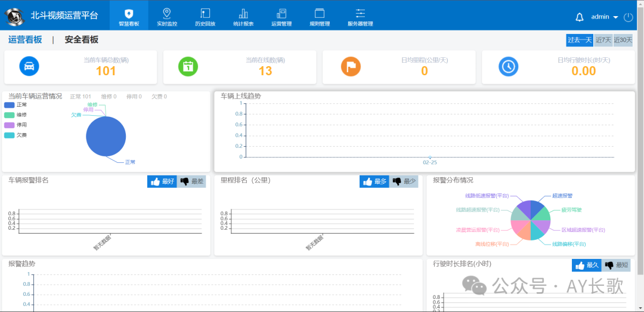Click the 报警分布情况 panel title
Viewport: 644px width, 312px height.
[x=453, y=180]
